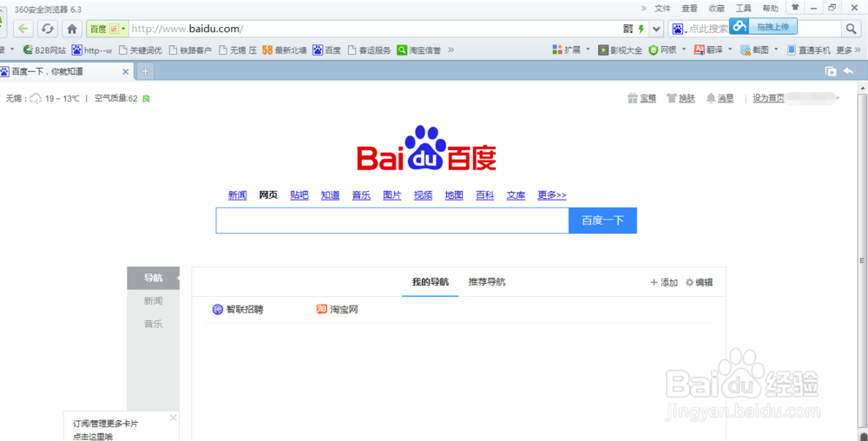868x441 pixels.
Task: Click the green lightning speed mode icon
Action: tap(641, 29)
